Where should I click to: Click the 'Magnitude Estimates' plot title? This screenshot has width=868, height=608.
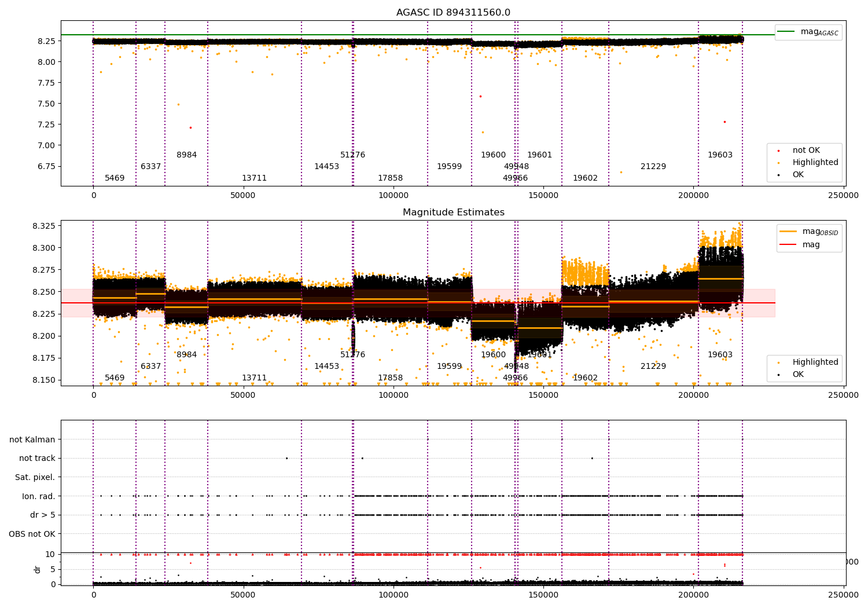coord(453,213)
